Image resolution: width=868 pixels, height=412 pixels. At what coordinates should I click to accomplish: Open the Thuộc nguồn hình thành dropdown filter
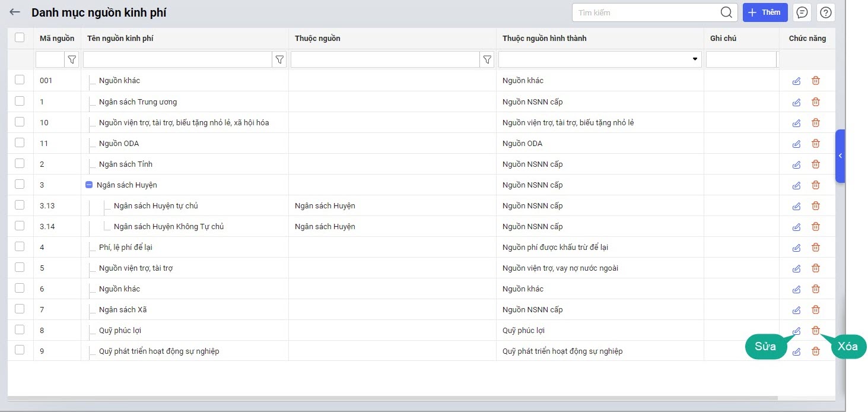point(694,59)
